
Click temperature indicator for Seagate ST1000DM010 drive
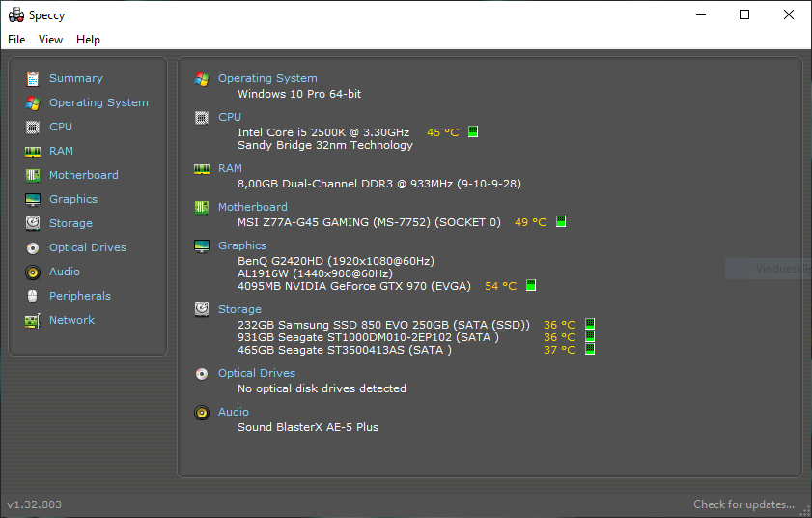coord(589,336)
